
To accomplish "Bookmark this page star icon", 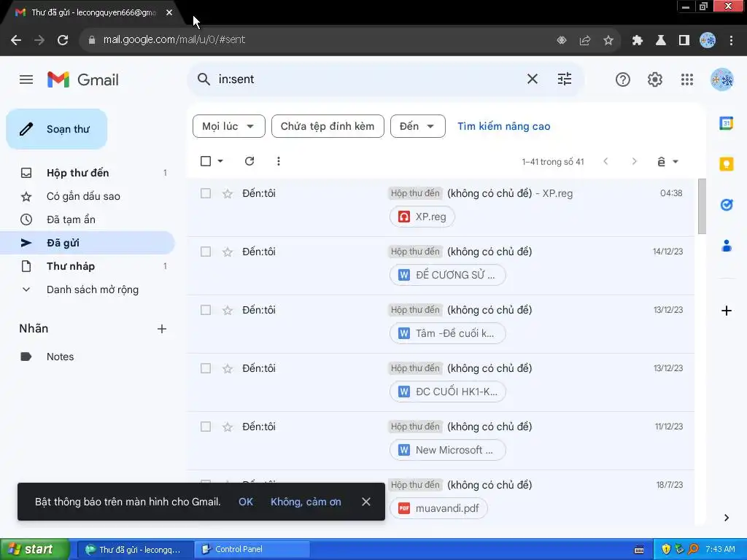I will point(608,41).
